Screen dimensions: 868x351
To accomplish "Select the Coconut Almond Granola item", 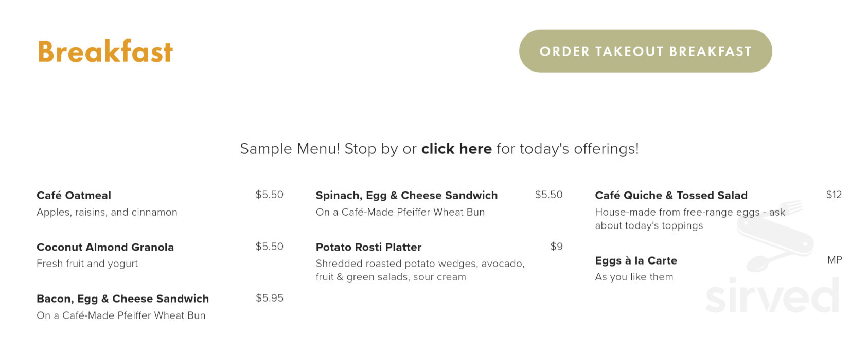I will click(105, 247).
